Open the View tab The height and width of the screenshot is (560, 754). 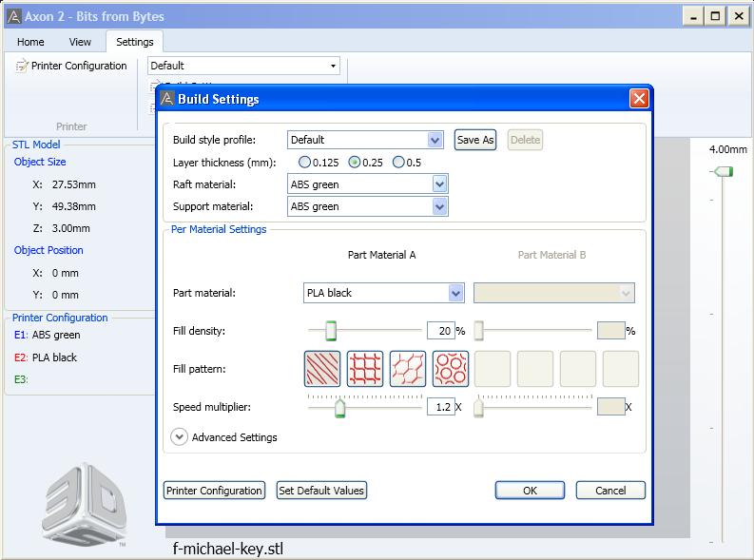point(80,42)
